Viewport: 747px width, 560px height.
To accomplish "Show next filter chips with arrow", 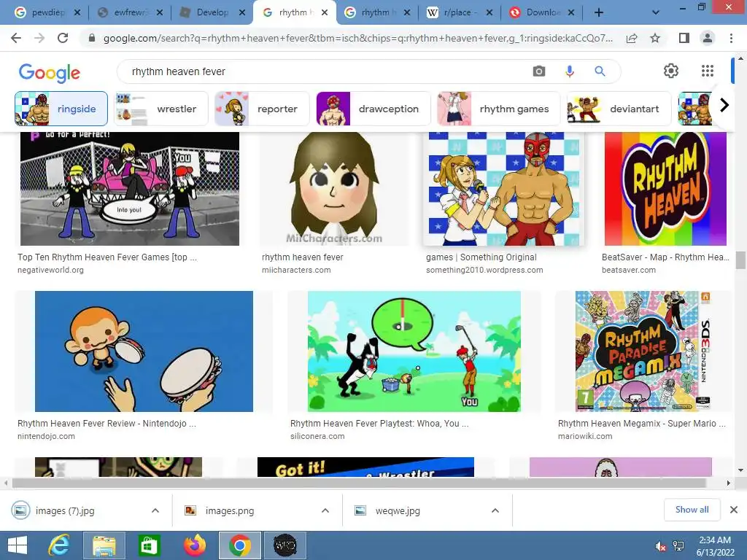I will click(x=724, y=105).
